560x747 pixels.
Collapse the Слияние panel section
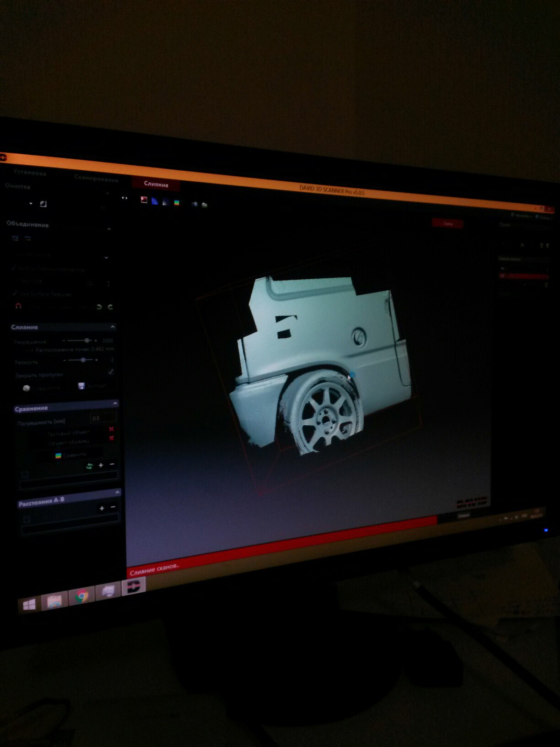click(x=113, y=327)
